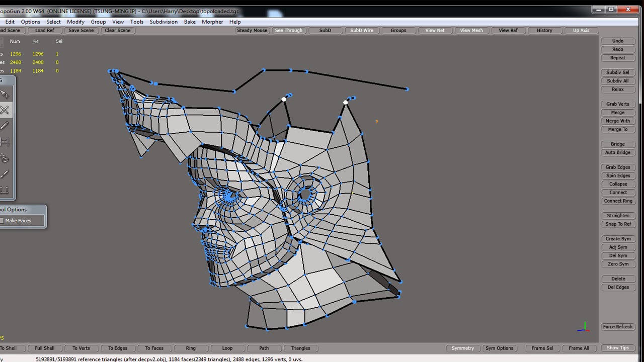Toggle the Symmetry button
The image size is (644, 362).
click(462, 348)
